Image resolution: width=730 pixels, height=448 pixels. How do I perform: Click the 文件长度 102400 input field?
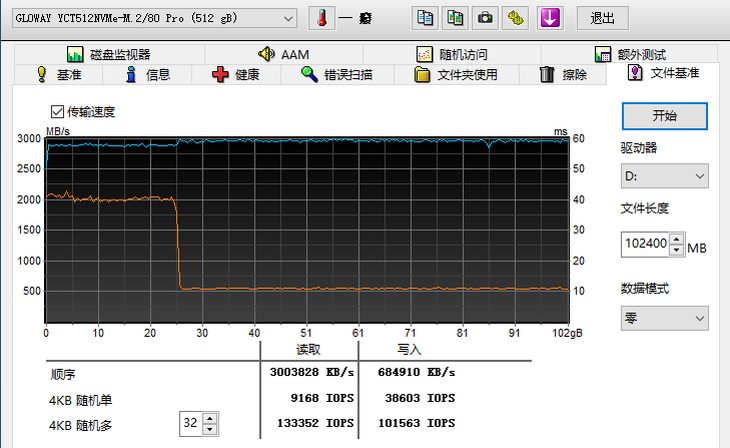[x=645, y=244]
